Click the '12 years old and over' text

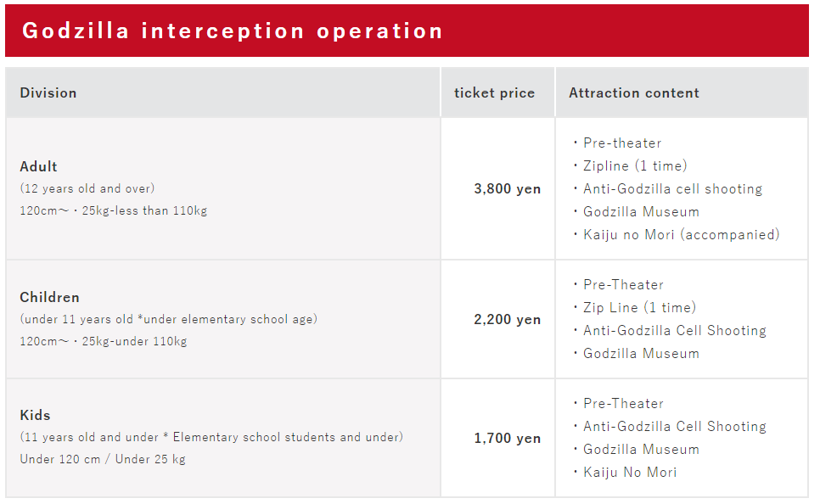[x=87, y=188]
